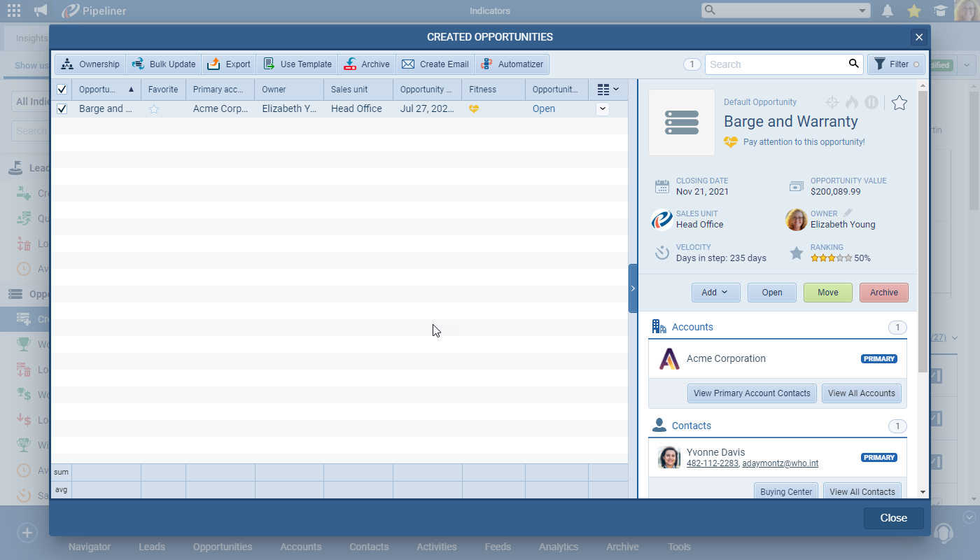Viewport: 980px width, 560px height.
Task: Open the adaymontz@who.int email link
Action: pos(780,463)
